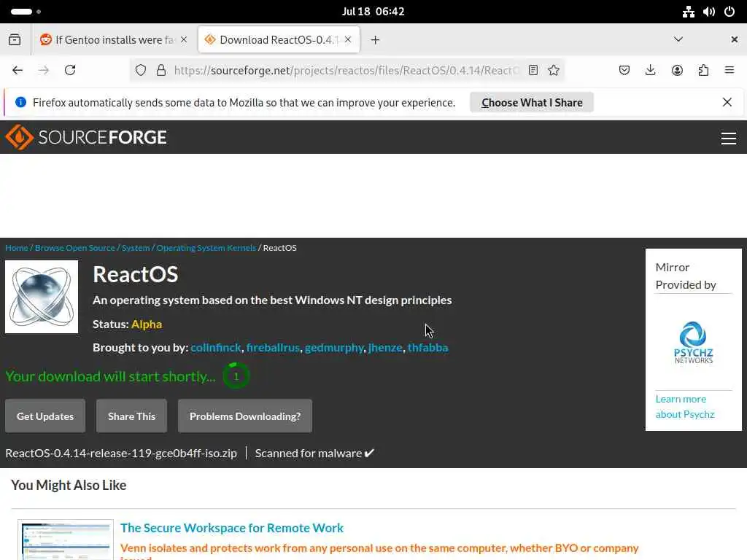Dismiss the Firefox data notification bar
Screen dimensions: 747x560
727,102
